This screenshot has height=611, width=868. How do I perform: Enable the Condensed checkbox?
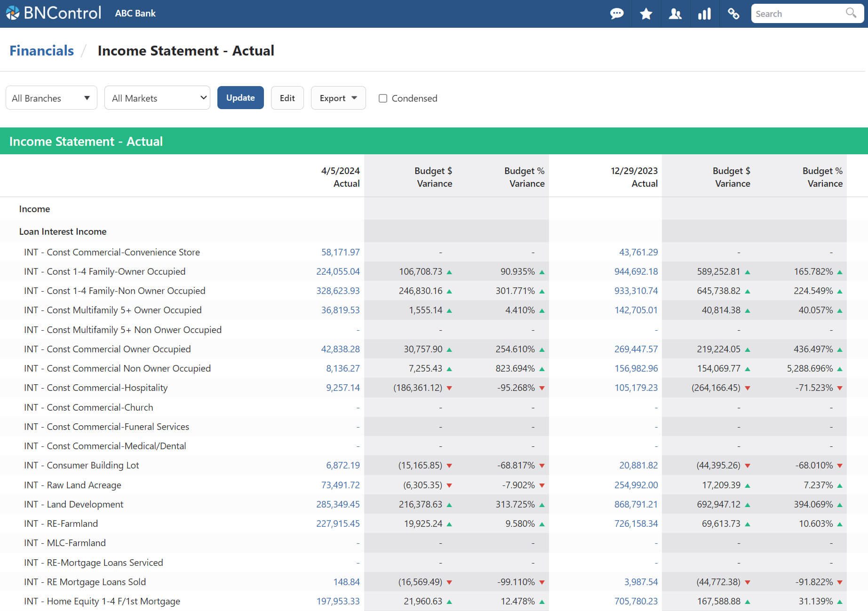[x=383, y=98]
